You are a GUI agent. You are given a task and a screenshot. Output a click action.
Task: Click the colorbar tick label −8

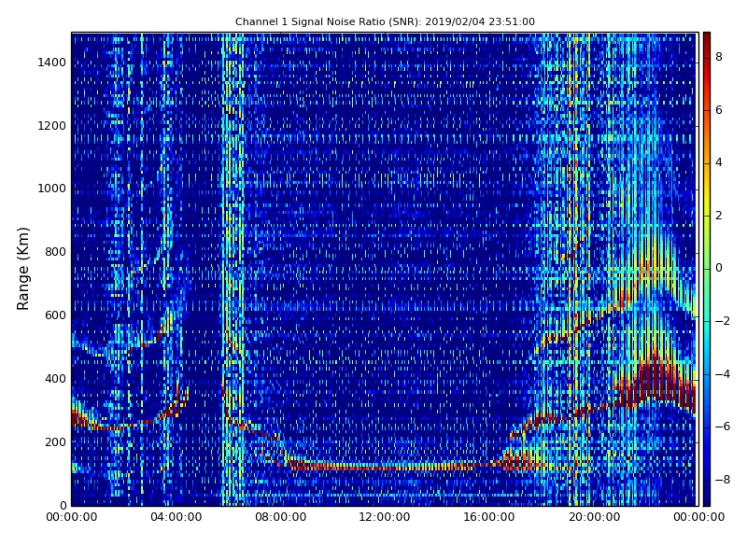coord(722,480)
